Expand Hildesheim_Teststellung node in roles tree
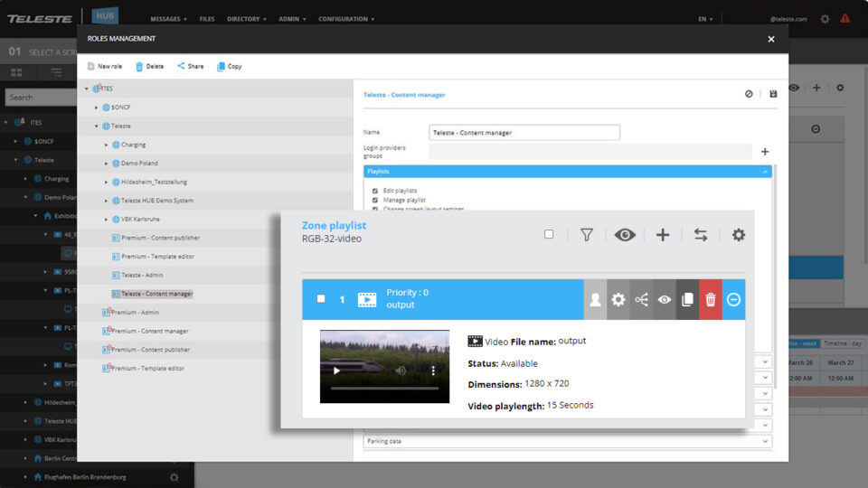Image resolution: width=868 pixels, height=488 pixels. click(107, 182)
